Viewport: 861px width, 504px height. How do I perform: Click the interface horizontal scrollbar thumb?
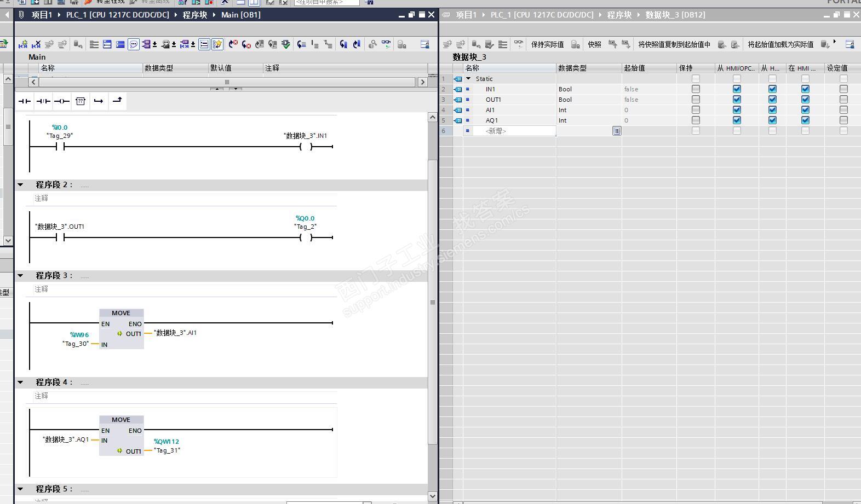(x=227, y=82)
